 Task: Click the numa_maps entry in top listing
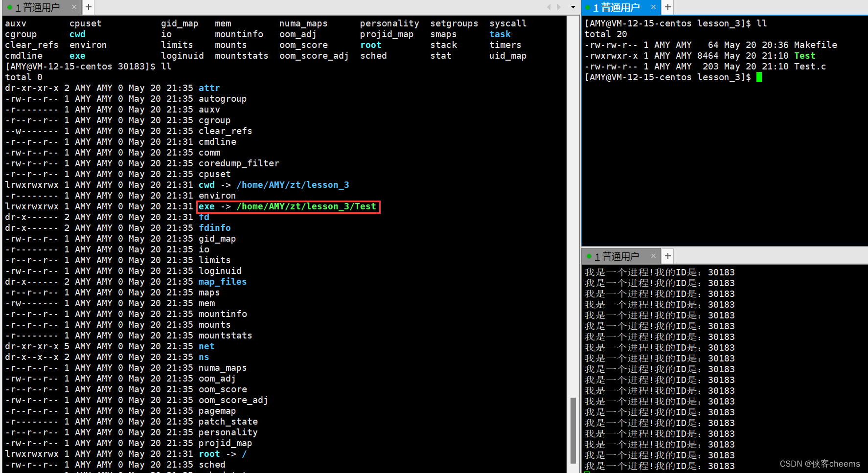point(303,23)
